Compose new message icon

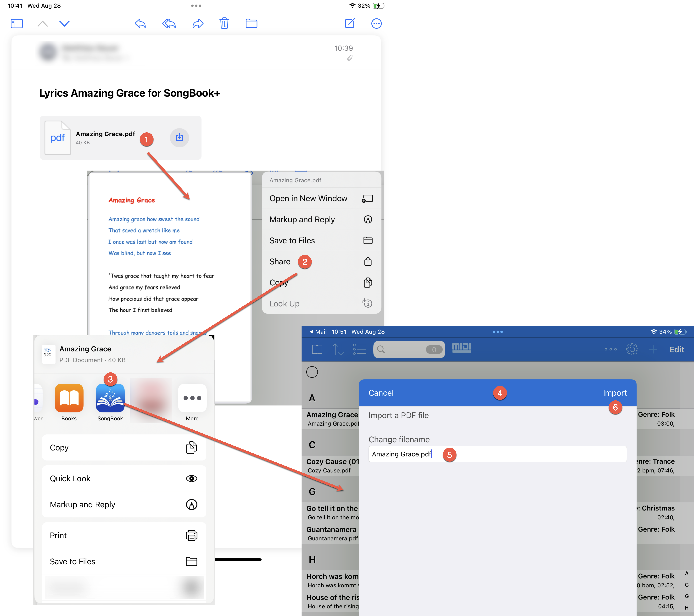coord(350,23)
